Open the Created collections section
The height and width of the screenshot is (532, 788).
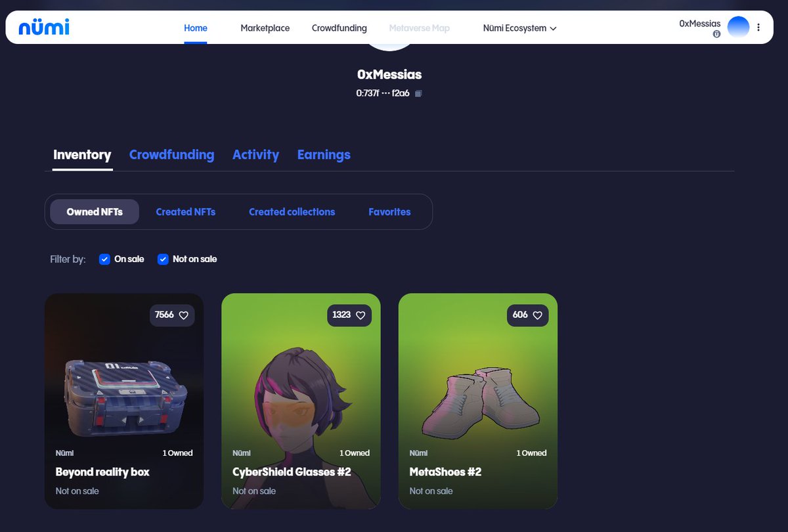(292, 211)
